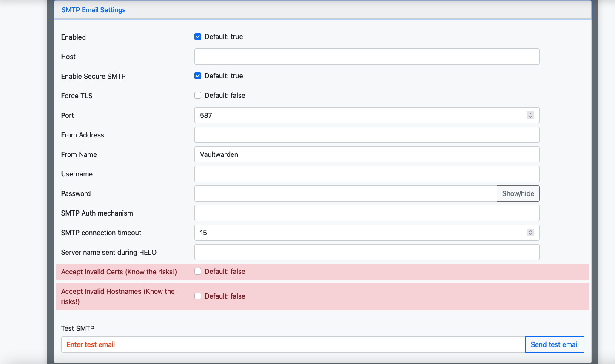Screen dimensions: 615x364
Task: Click 'Default: true' label beside Enable Secure SMTP
Action: (224, 76)
